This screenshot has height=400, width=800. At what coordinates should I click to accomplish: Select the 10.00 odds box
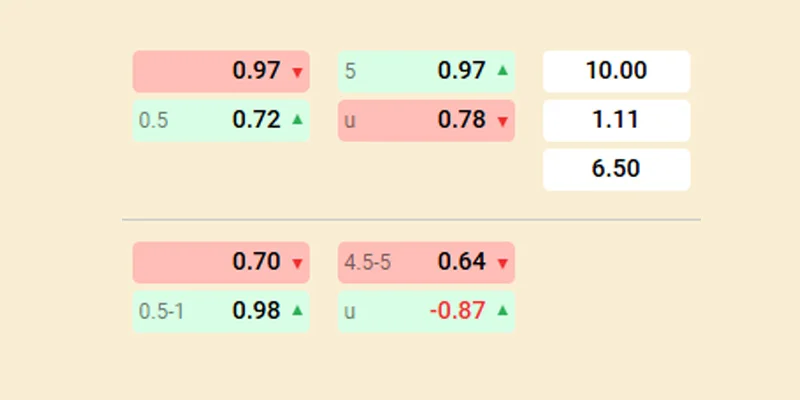(x=616, y=71)
